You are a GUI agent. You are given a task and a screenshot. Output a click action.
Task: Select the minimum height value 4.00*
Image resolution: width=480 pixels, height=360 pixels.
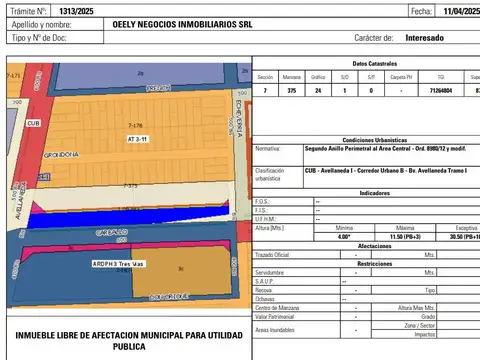[x=344, y=237]
